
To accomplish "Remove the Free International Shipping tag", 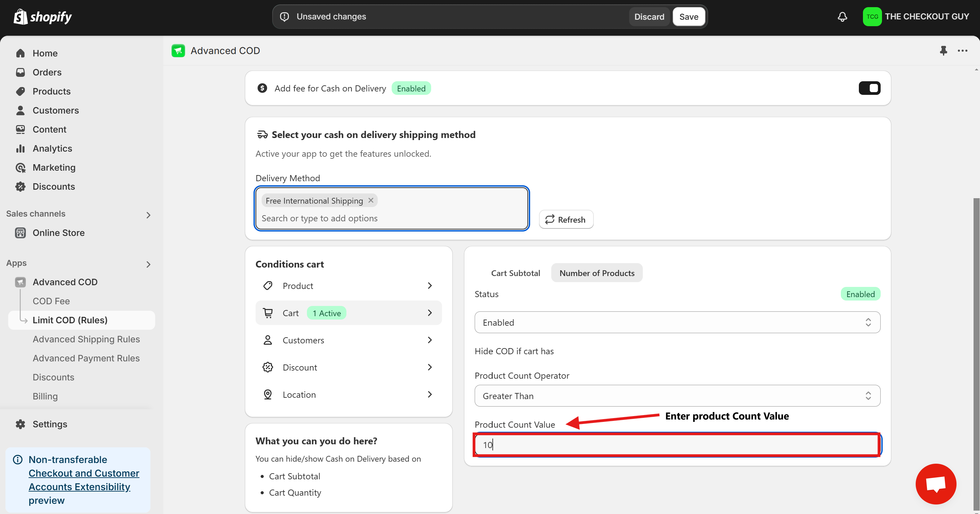I will point(371,200).
